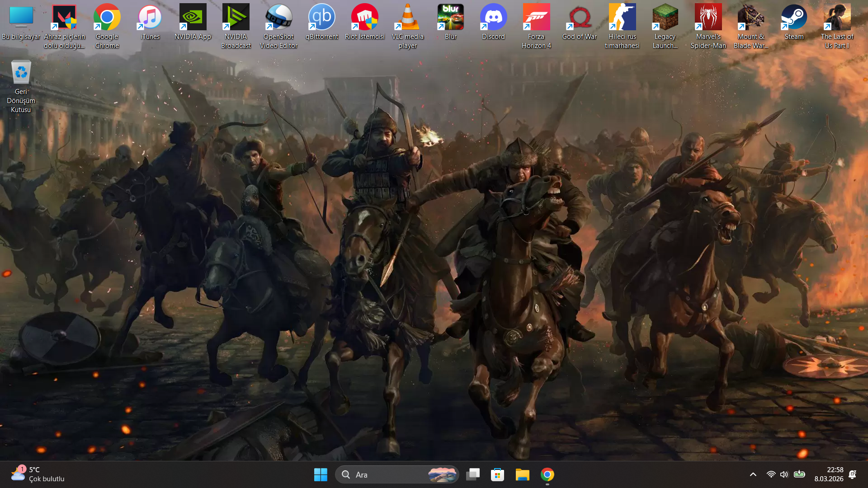Open Ahraz piçlerin dolu olduğu shortcut
868x488 pixels.
(x=64, y=26)
